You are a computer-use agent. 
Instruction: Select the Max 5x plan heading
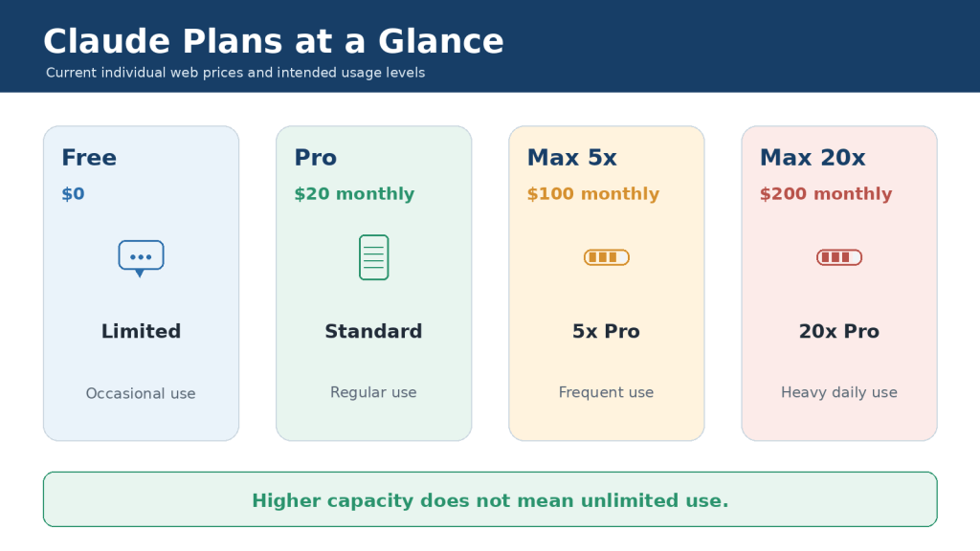pos(572,158)
